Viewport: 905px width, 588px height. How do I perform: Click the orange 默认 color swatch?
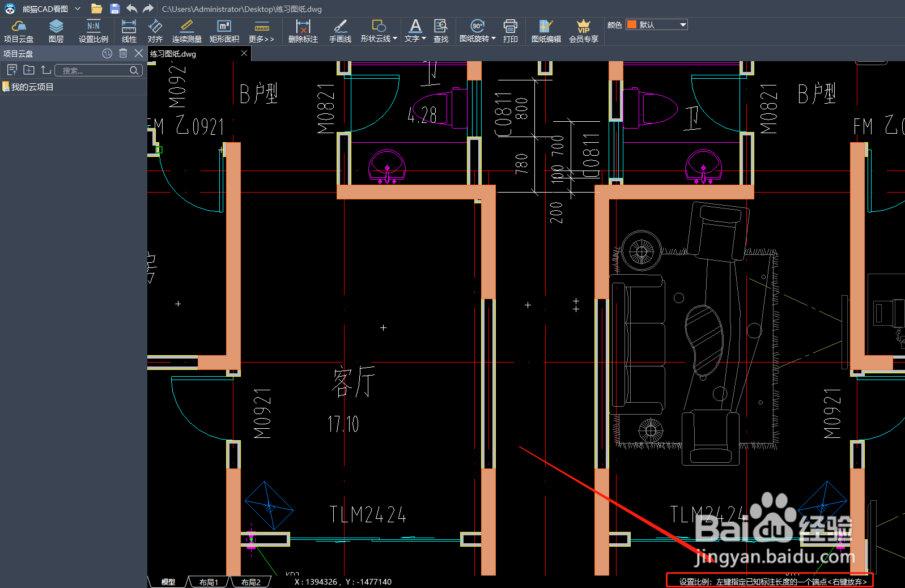tap(632, 24)
